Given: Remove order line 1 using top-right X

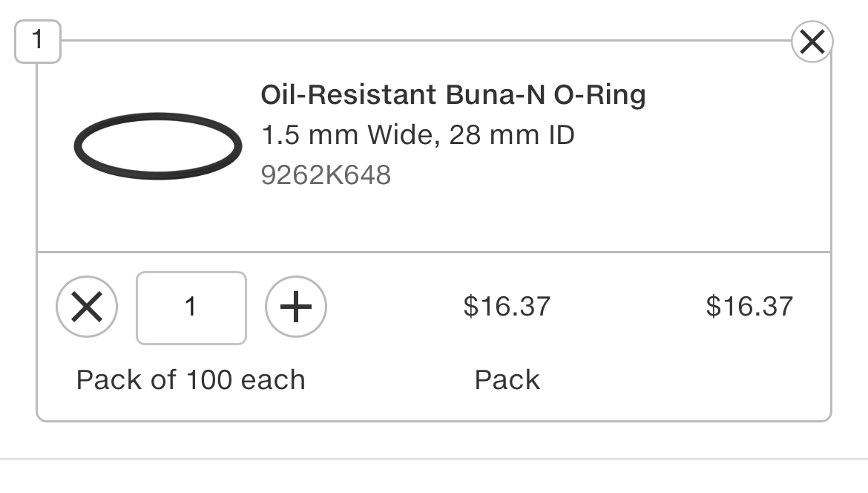Looking at the screenshot, I should tap(812, 42).
